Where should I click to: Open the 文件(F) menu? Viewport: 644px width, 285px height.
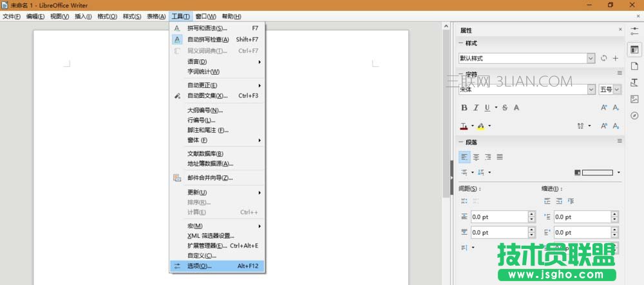point(12,17)
